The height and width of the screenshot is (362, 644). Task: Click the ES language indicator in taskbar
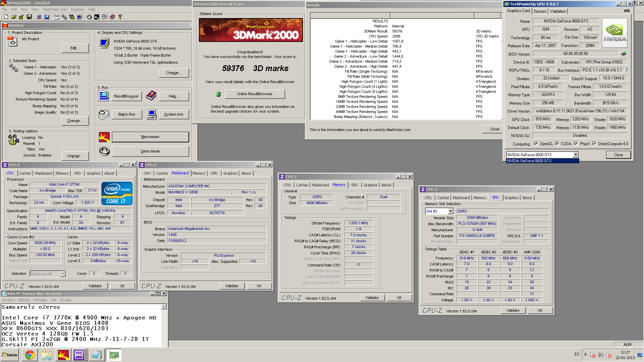(577, 354)
